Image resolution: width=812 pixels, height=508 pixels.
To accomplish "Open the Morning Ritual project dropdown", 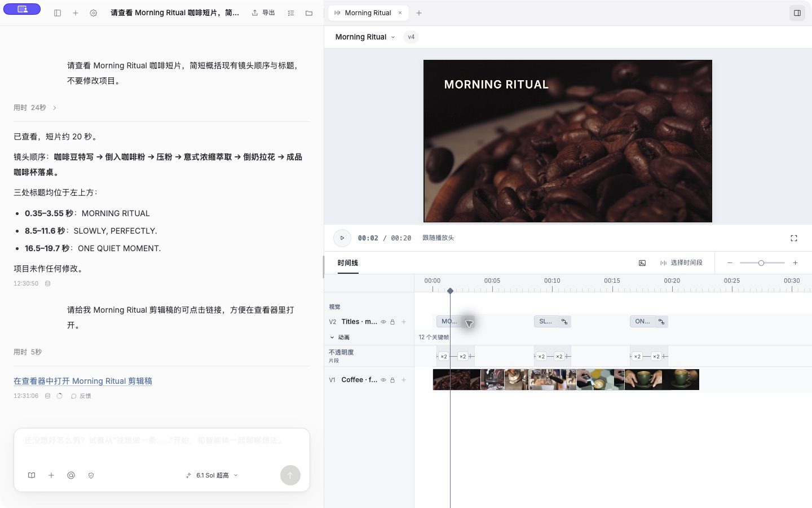I will click(x=365, y=37).
